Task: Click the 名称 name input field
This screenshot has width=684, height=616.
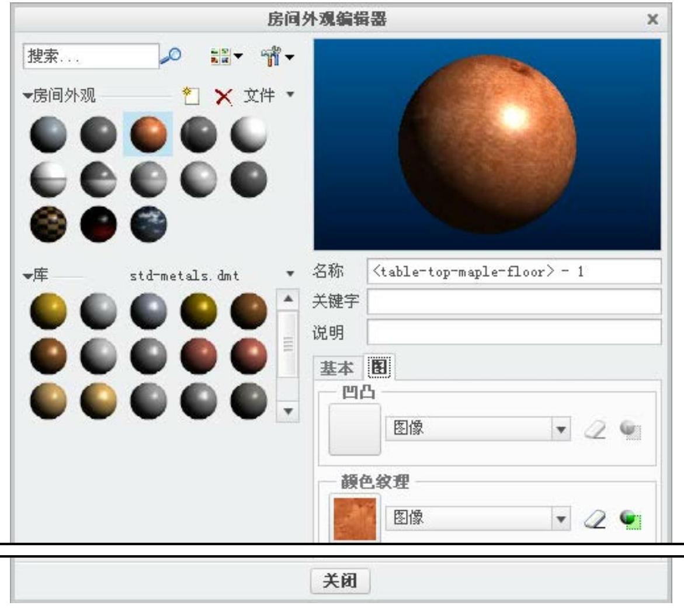Action: pyautogui.click(x=514, y=272)
